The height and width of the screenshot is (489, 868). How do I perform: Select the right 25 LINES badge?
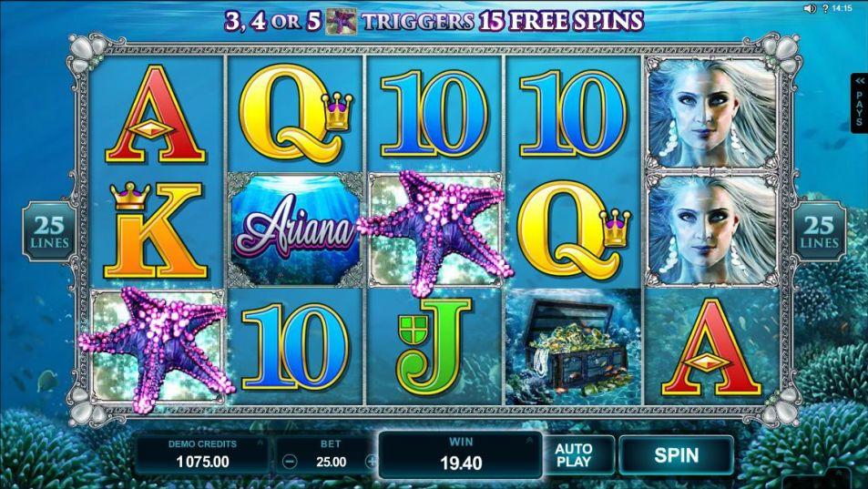coord(819,232)
